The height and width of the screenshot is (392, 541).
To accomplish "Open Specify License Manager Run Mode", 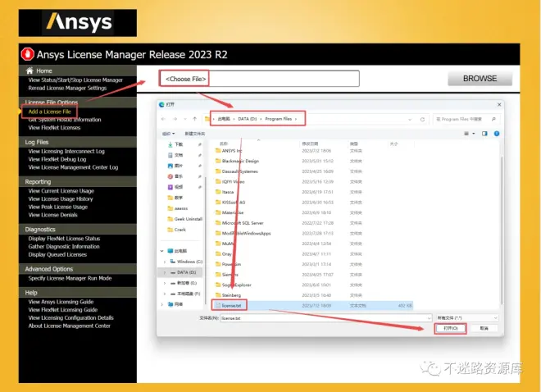I will coord(70,279).
